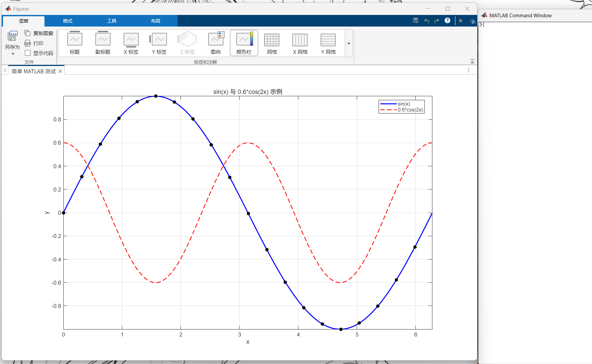Screen dimensions: 592x364
Task: Switch to the 格式 tab
Action: [x=67, y=21]
